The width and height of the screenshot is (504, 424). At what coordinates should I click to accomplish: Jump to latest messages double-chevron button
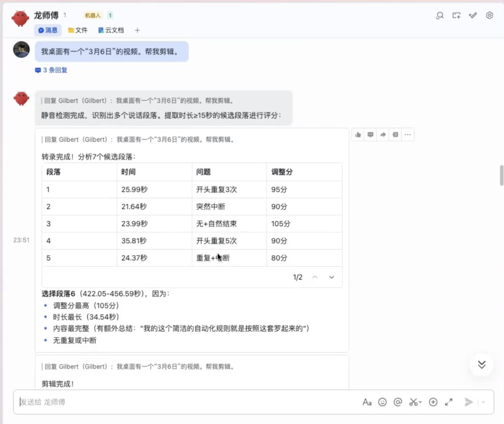point(482,364)
